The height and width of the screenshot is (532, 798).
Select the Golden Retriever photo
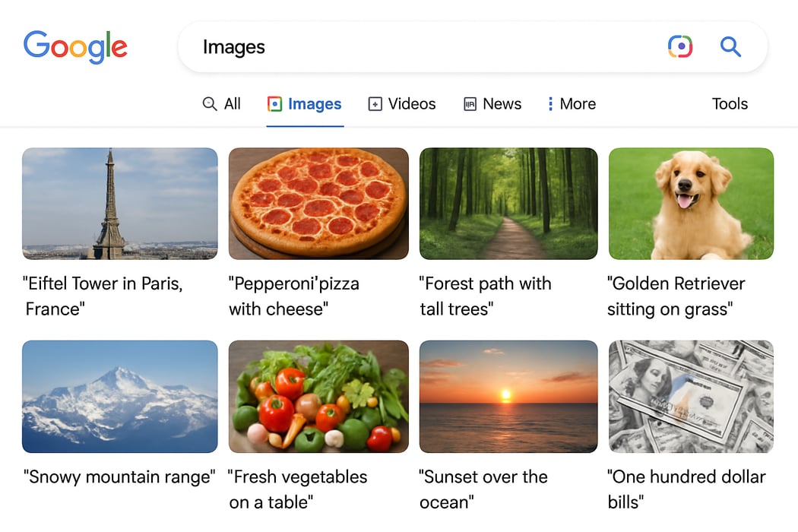point(691,203)
